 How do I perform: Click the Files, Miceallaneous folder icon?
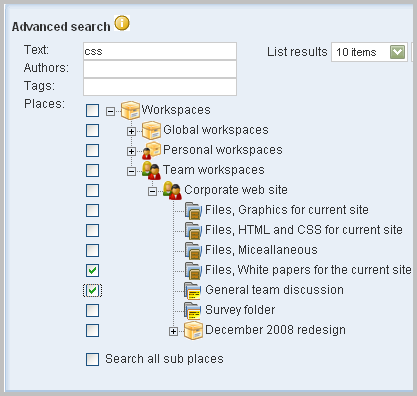[193, 251]
